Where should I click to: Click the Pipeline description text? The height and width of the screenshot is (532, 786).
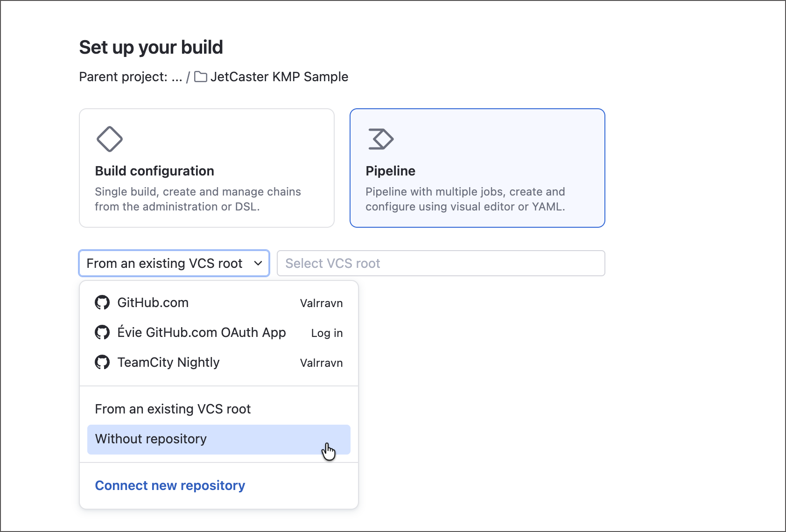click(465, 199)
